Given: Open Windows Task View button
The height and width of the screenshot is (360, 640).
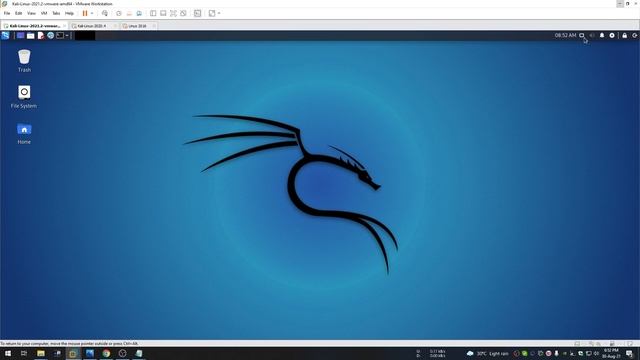Looking at the screenshot, I should tap(24, 353).
